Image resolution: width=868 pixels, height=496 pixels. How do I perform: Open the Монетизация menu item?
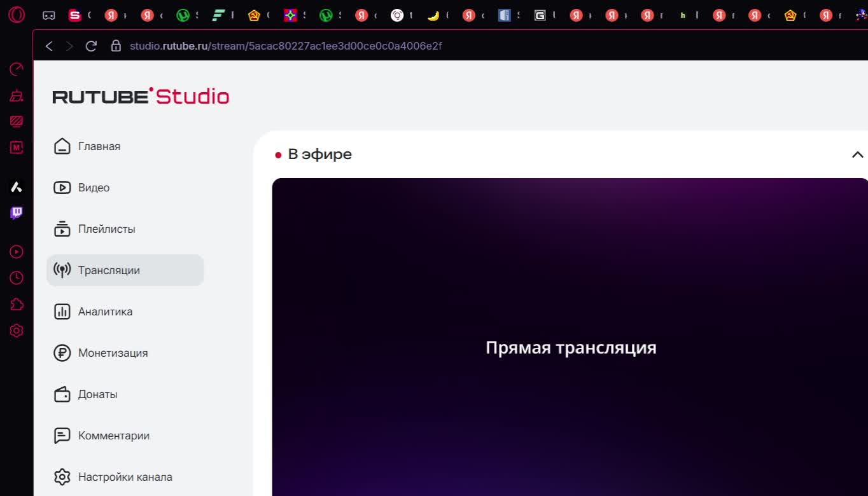(125, 353)
